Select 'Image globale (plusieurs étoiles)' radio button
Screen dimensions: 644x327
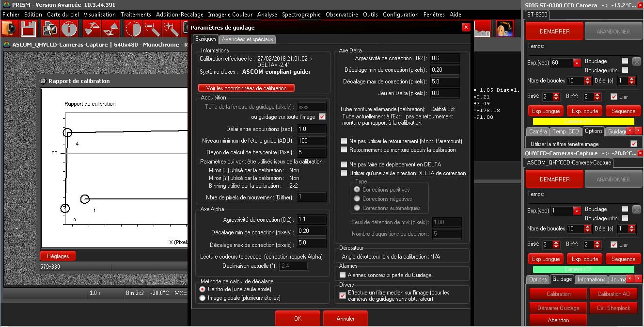pos(203,298)
